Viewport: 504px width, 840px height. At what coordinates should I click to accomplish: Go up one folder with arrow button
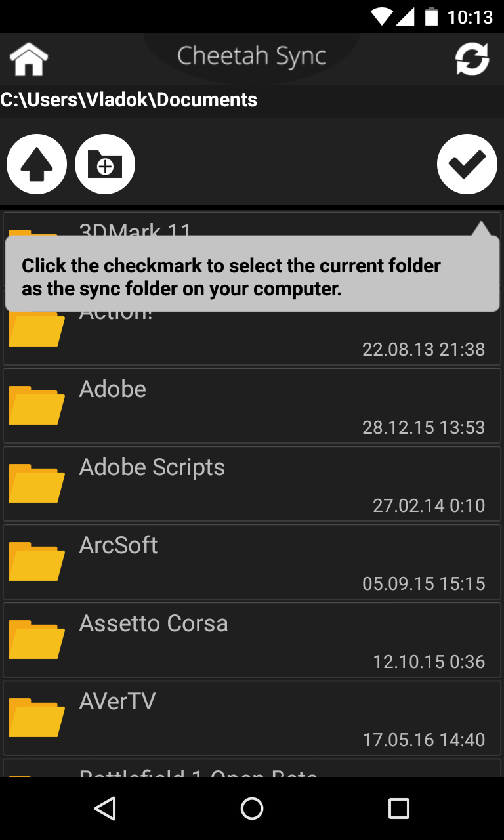[37, 164]
